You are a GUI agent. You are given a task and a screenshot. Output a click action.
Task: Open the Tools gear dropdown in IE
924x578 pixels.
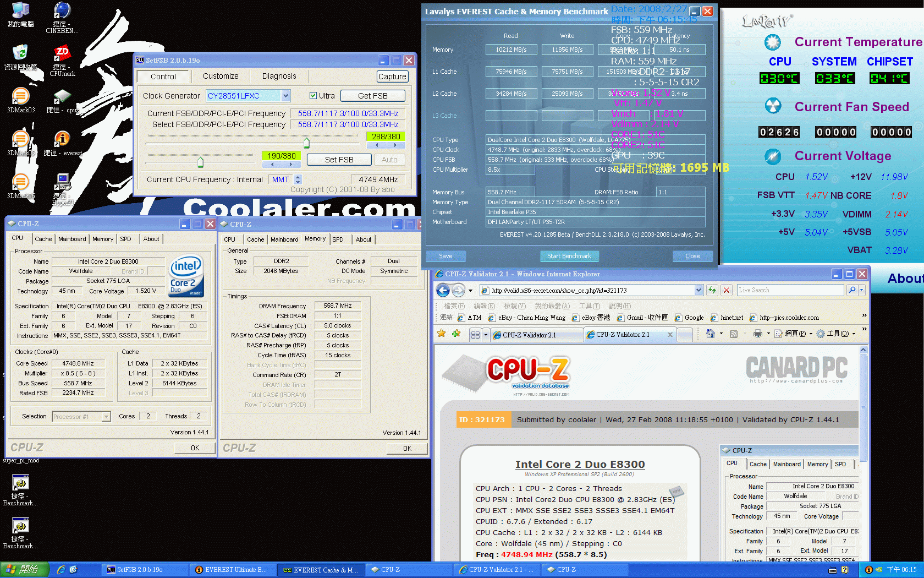coord(835,334)
